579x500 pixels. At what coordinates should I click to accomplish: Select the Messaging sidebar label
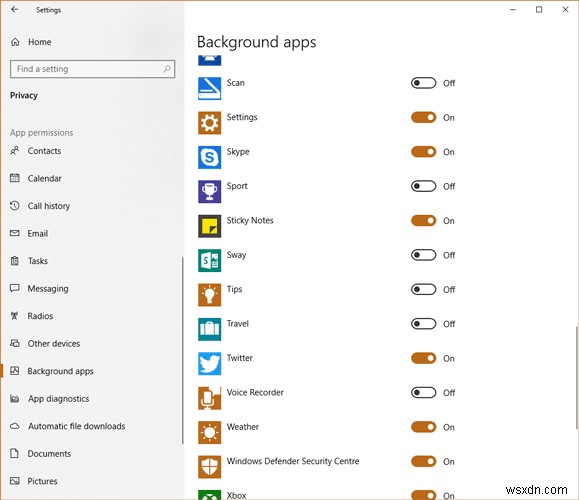(x=48, y=288)
